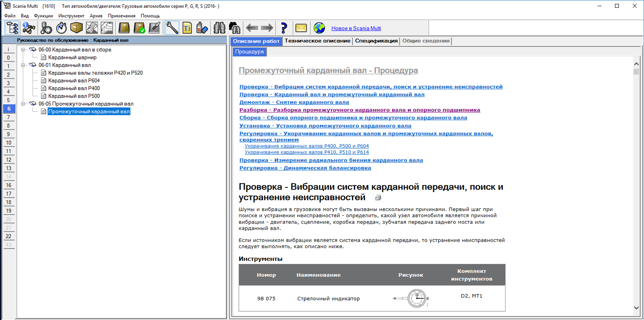Select Карданный вал P604 in the tree
Viewport: 644px width, 320px height.
pos(74,81)
